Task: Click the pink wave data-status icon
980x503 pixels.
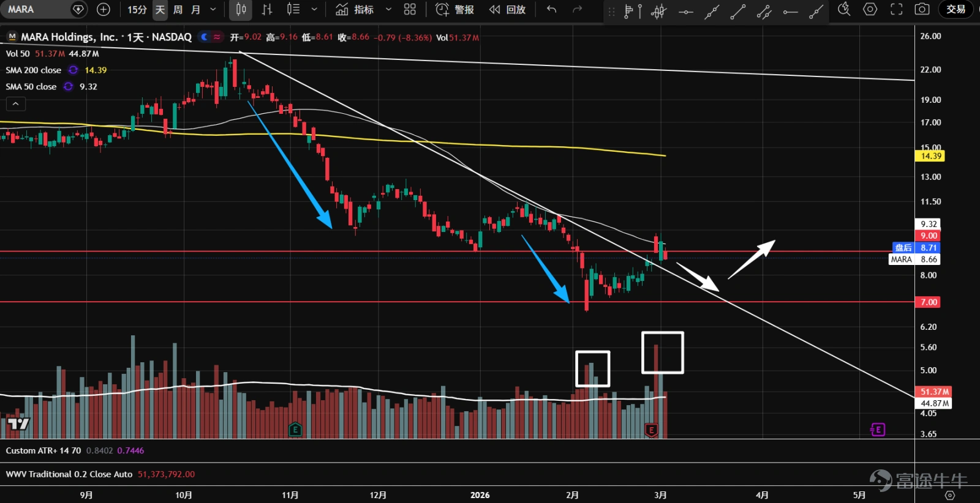Action: click(x=217, y=37)
